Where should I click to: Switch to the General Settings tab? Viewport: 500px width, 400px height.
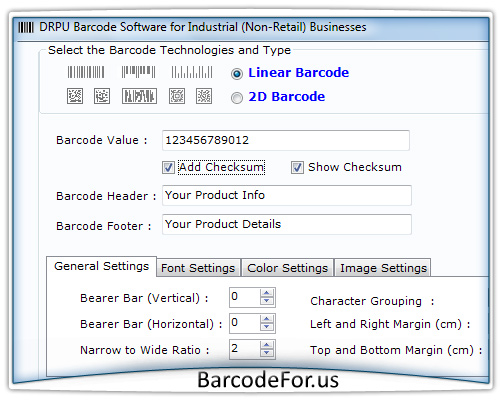(101, 266)
